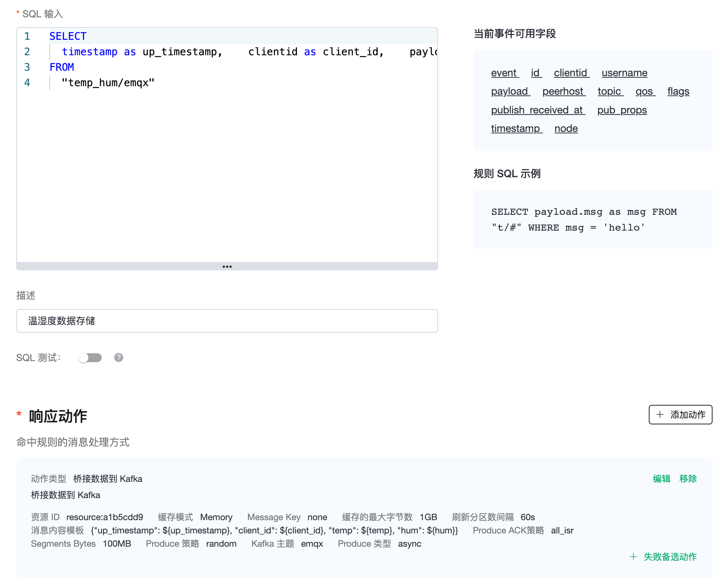Click the 描述 description input field
Viewport: 728px width, 585px height.
(x=227, y=321)
